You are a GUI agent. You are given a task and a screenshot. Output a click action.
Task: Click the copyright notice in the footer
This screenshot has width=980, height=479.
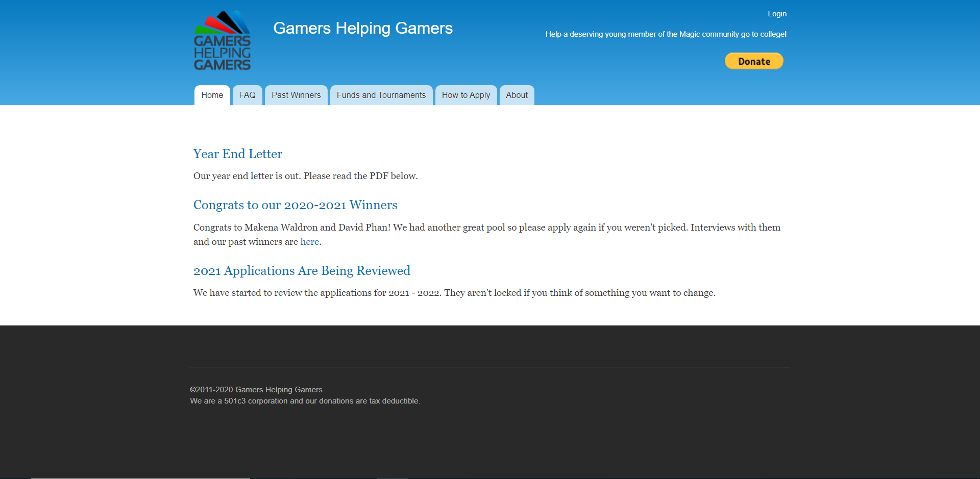pos(256,389)
